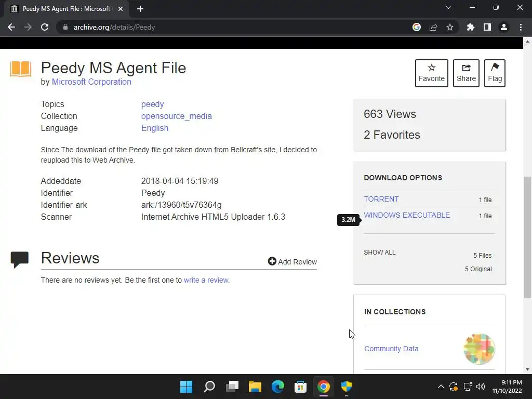Click the scrollbar down arrow
This screenshot has width=532, height=399.
(527, 369)
